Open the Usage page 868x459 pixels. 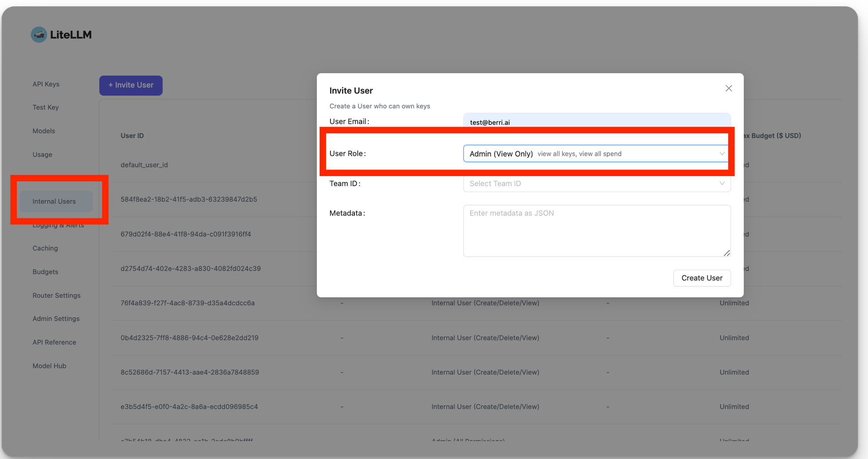click(x=42, y=154)
